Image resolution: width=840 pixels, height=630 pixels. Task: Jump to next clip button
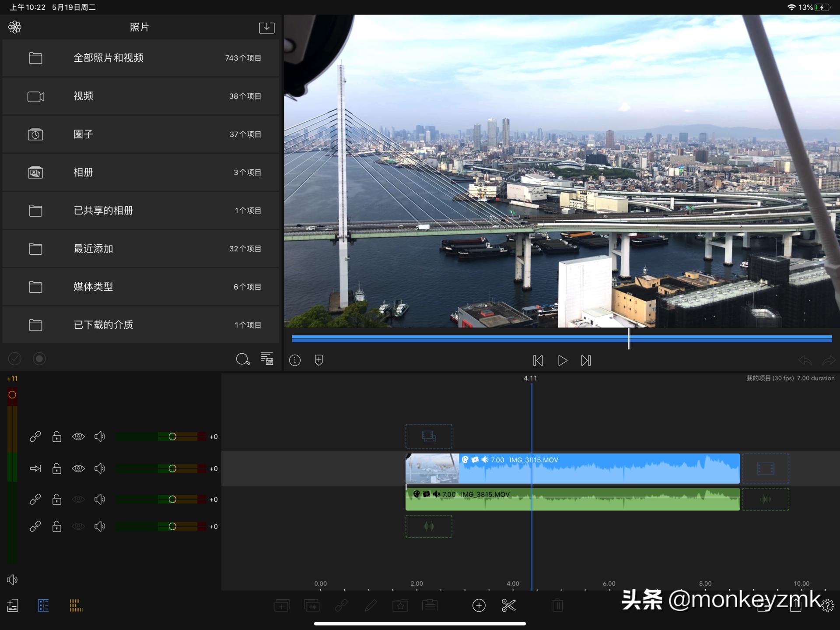pyautogui.click(x=586, y=360)
